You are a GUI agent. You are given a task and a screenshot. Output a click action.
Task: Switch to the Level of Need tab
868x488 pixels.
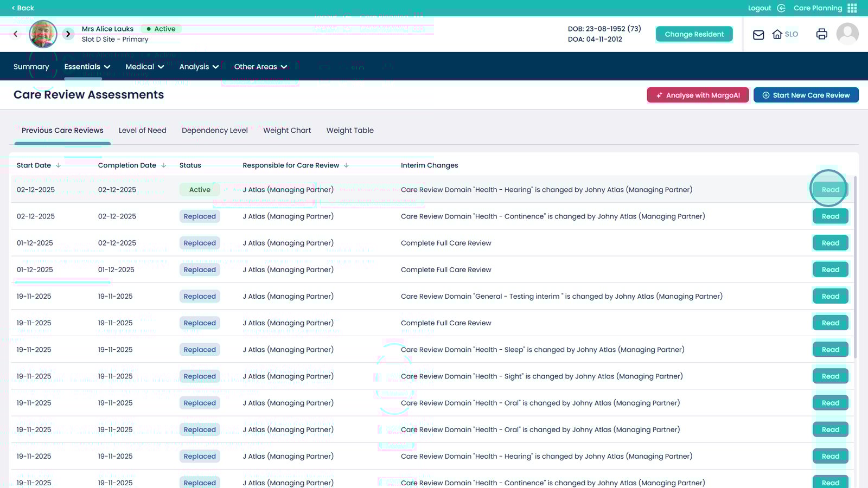pyautogui.click(x=142, y=131)
